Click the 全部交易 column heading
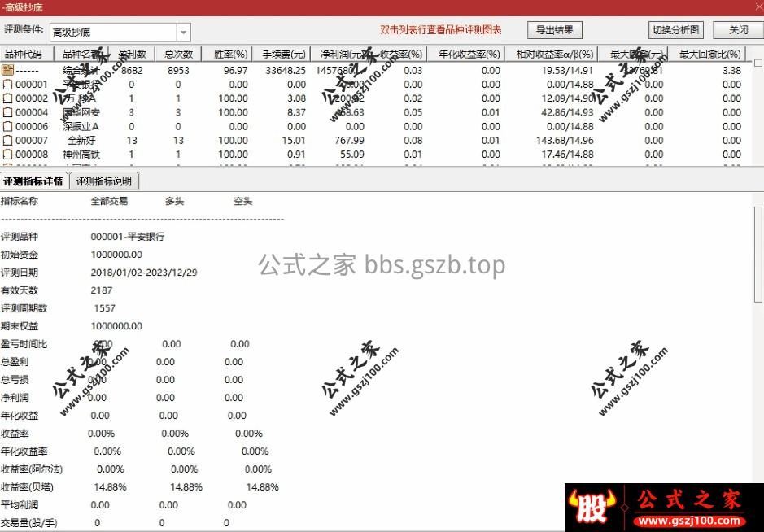 [109, 201]
